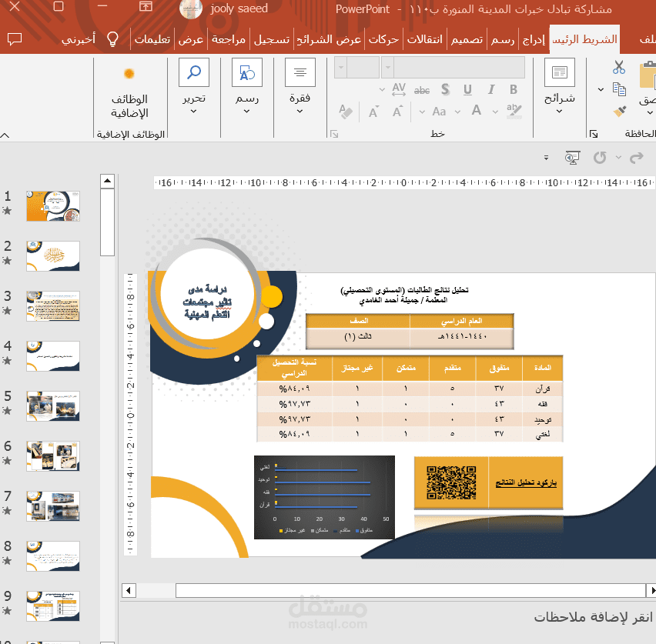This screenshot has height=644, width=656.
Task: Open the عرض View tab
Action: tap(191, 39)
